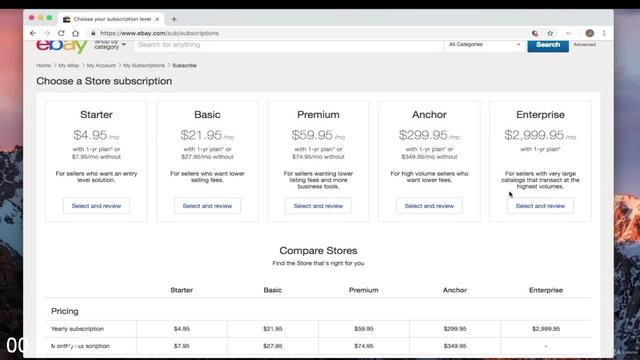Click the blue Search button
Viewport: 640px width, 360px height.
click(548, 45)
